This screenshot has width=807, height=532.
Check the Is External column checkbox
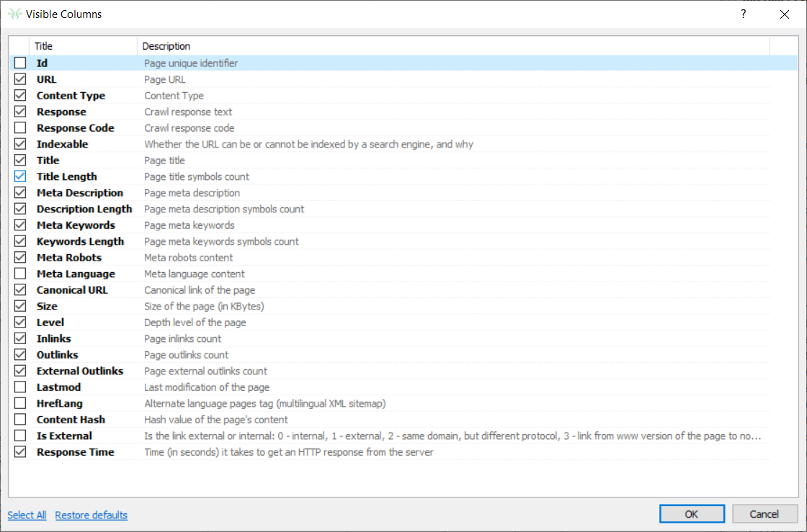click(x=20, y=436)
